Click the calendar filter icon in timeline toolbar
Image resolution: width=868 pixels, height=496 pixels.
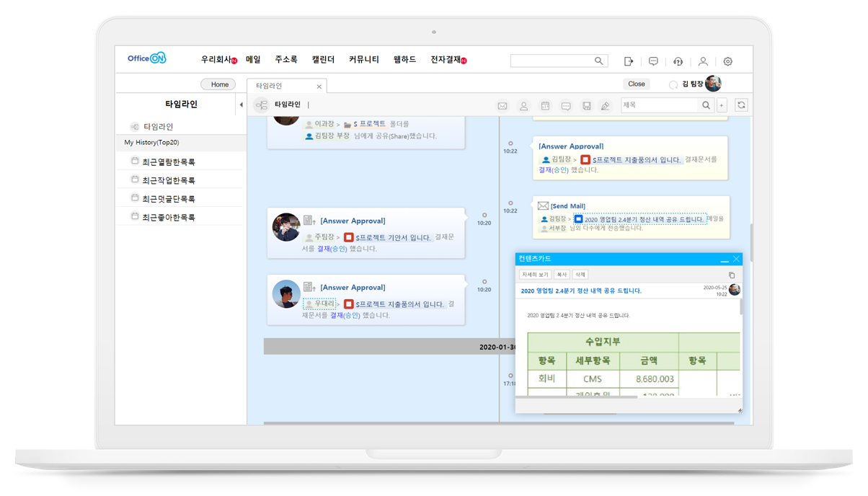[x=545, y=106]
